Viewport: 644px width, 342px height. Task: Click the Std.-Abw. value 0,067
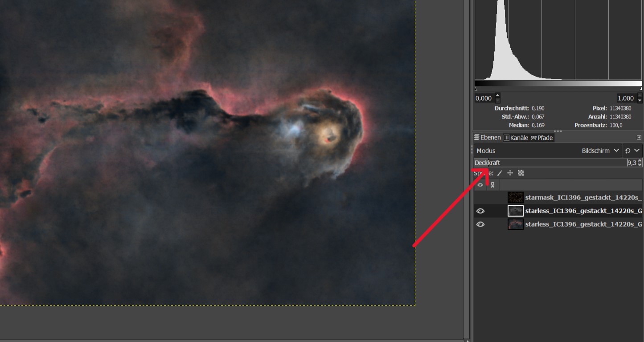click(x=538, y=117)
